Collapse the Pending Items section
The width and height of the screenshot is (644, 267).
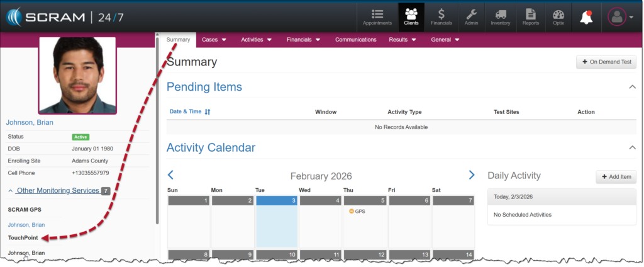[x=632, y=87]
